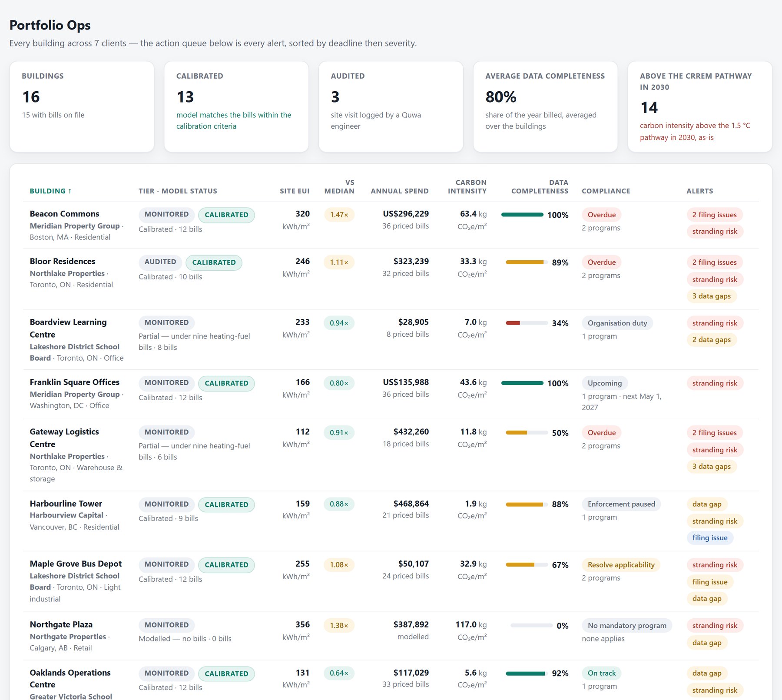Open the Beacon Commons building
The image size is (782, 700).
(64, 214)
